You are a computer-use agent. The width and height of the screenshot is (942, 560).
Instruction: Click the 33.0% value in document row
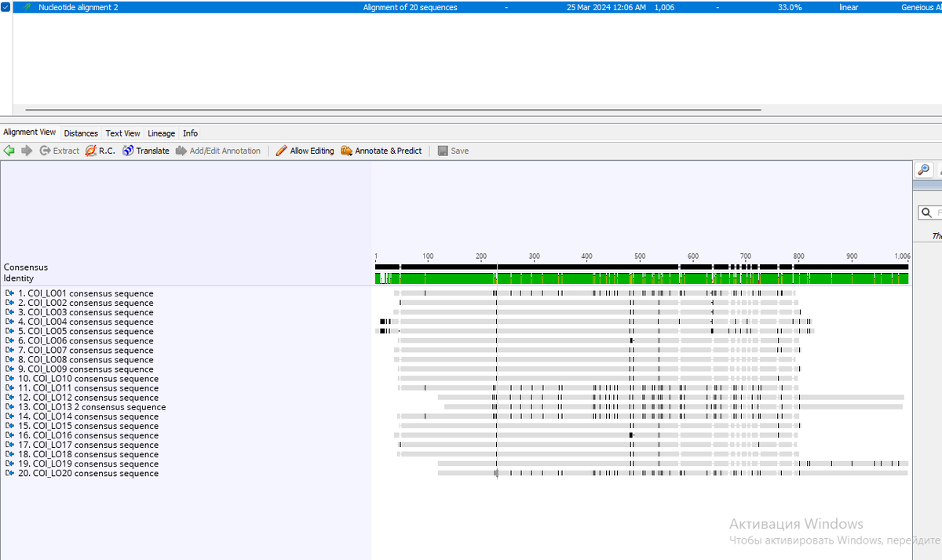790,7
